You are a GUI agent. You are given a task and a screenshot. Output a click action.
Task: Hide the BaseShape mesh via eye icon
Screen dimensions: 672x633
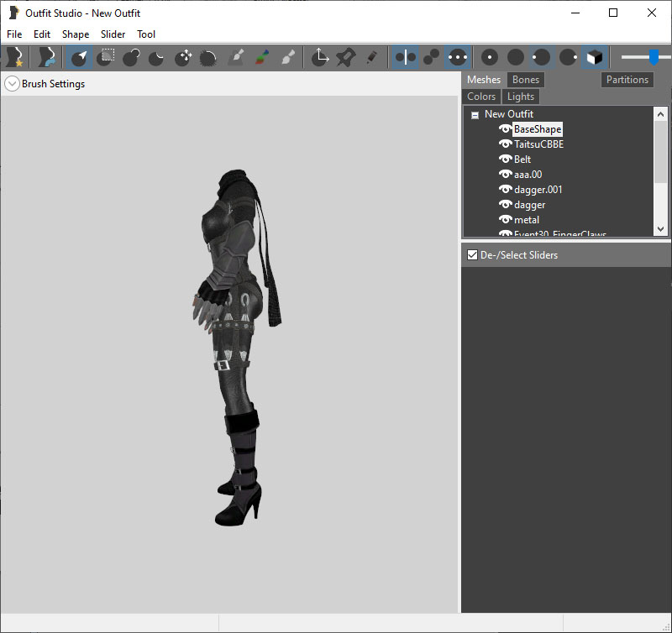coord(506,129)
